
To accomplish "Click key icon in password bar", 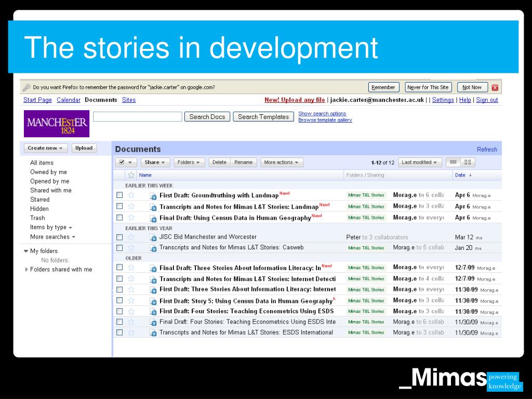I will [26, 87].
